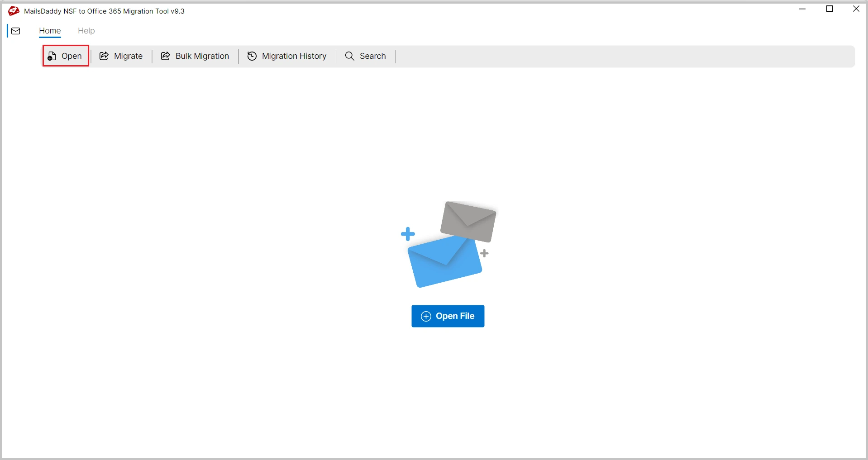
Task: Click the MailsDaddy logo in title bar
Action: 13,10
